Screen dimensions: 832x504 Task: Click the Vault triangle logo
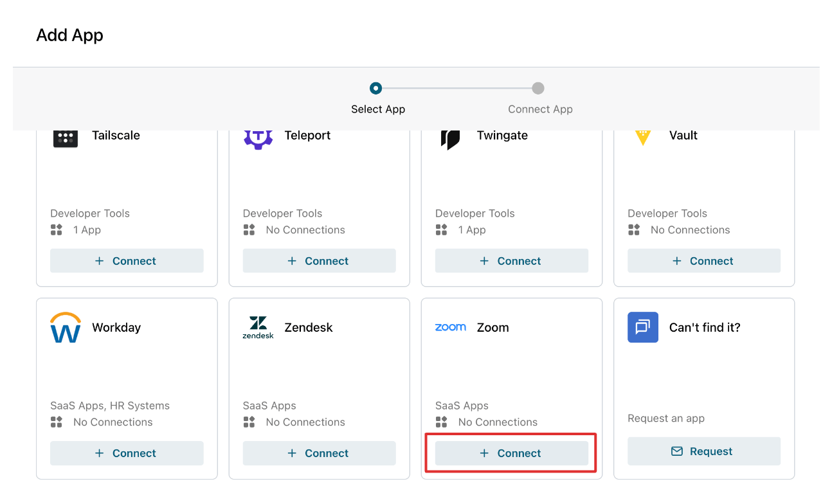pos(642,138)
